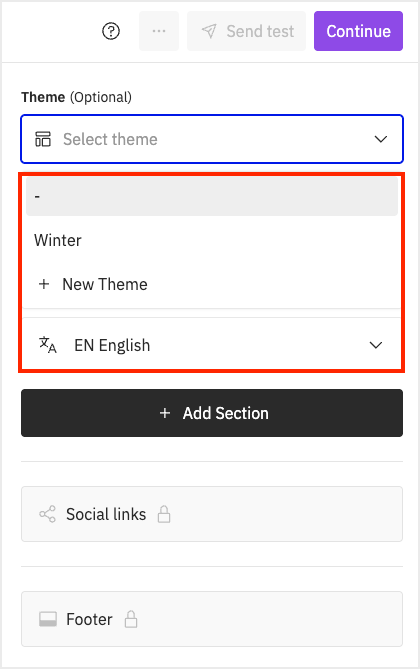Click the help question mark icon
The height and width of the screenshot is (669, 420).
click(x=111, y=31)
